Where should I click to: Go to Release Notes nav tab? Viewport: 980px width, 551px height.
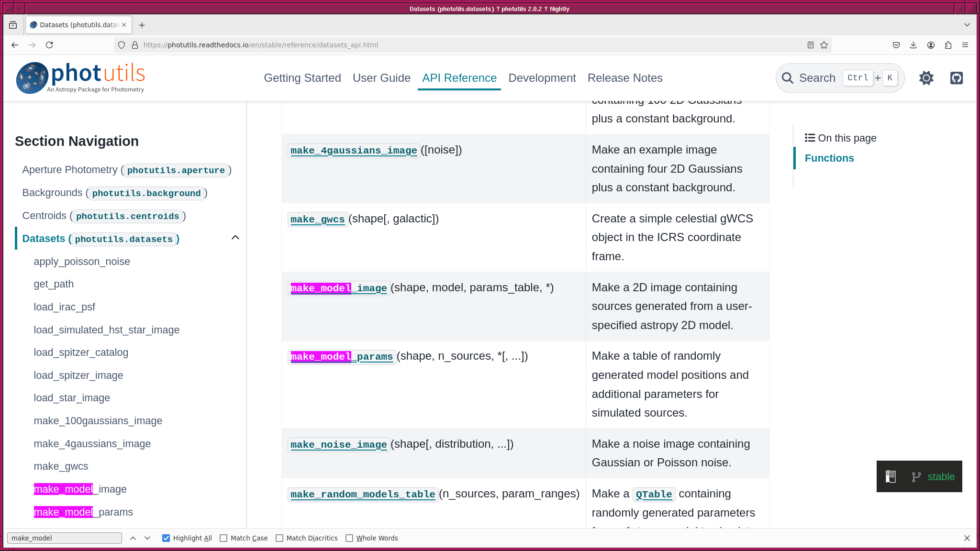(625, 78)
